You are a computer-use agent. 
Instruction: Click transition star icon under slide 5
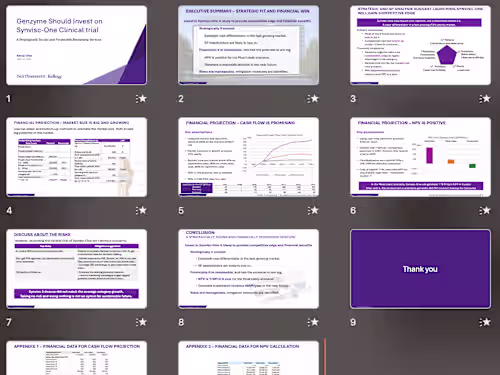pyautogui.click(x=313, y=210)
